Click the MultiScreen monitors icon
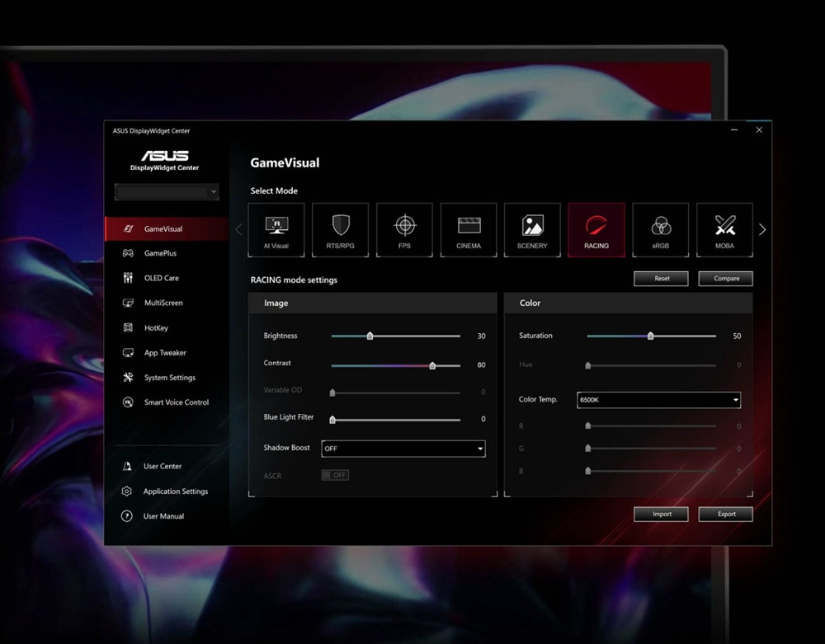 [128, 303]
